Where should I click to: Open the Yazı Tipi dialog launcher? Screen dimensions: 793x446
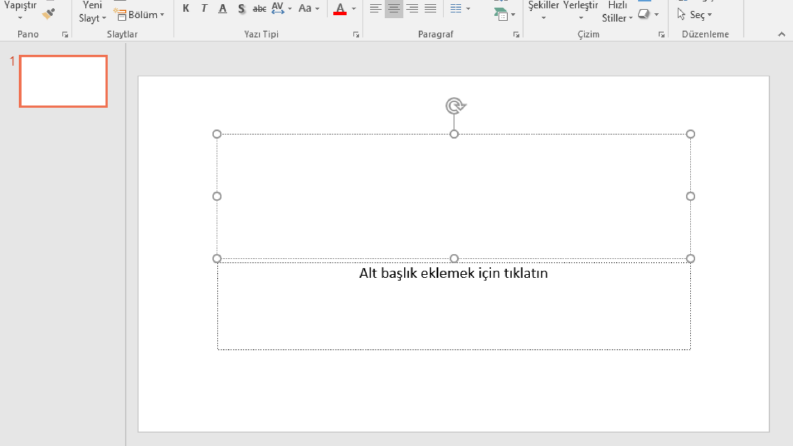tap(356, 34)
